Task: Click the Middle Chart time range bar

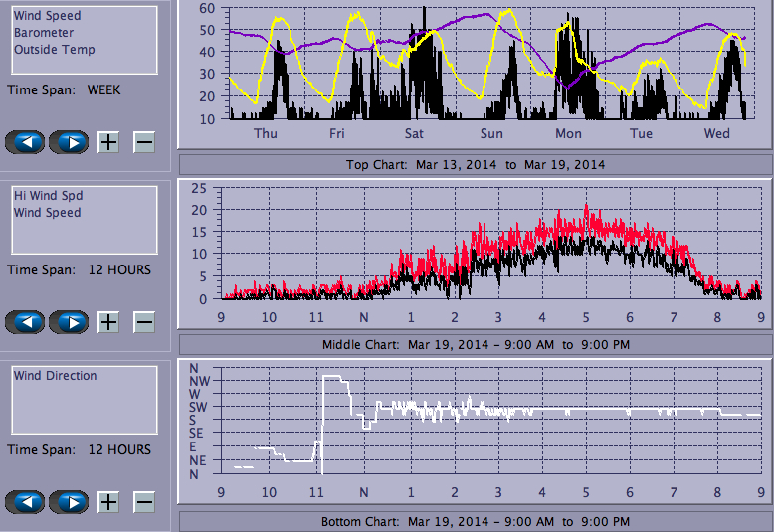Action: (475, 344)
